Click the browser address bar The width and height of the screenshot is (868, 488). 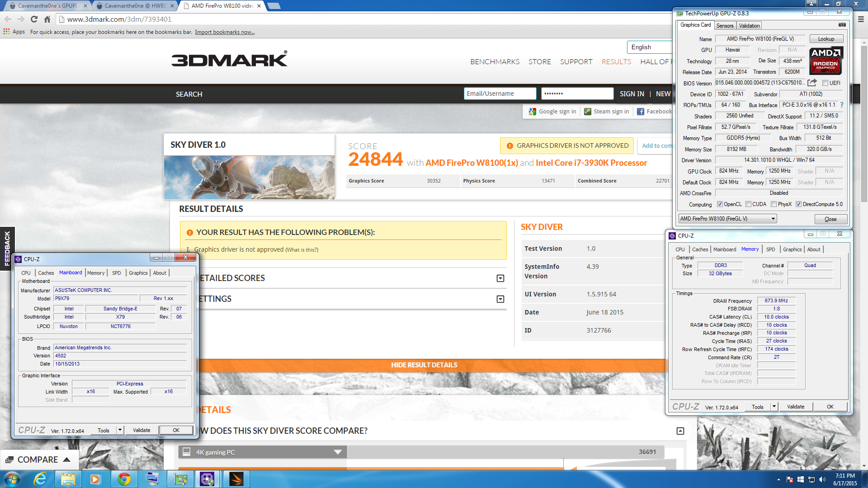click(x=362, y=19)
